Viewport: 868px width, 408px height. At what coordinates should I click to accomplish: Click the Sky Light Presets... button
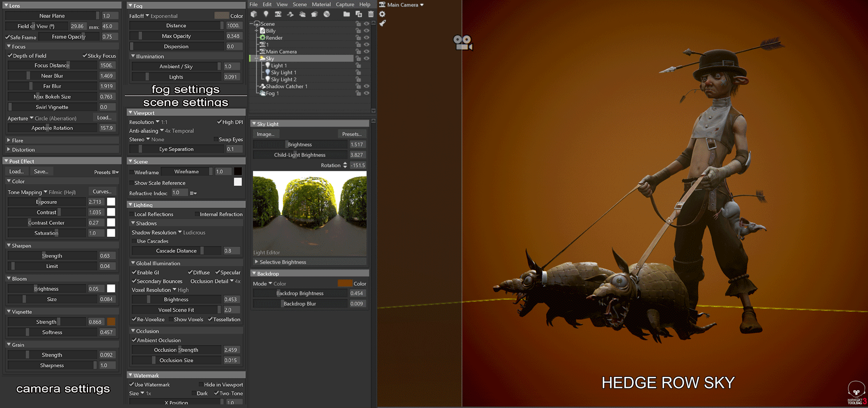(352, 134)
